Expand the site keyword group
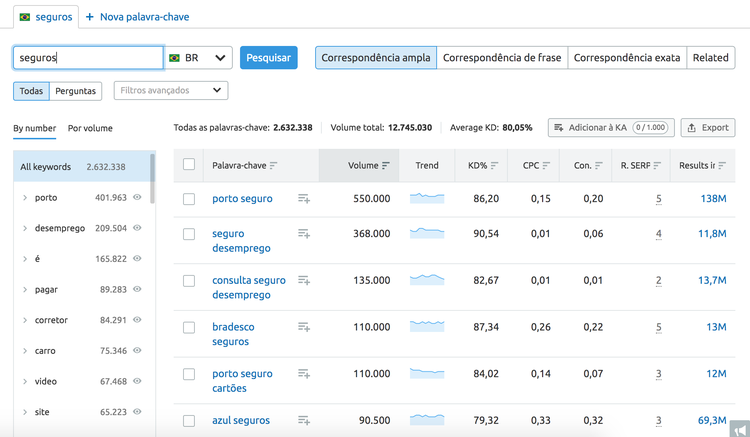 pos(25,412)
